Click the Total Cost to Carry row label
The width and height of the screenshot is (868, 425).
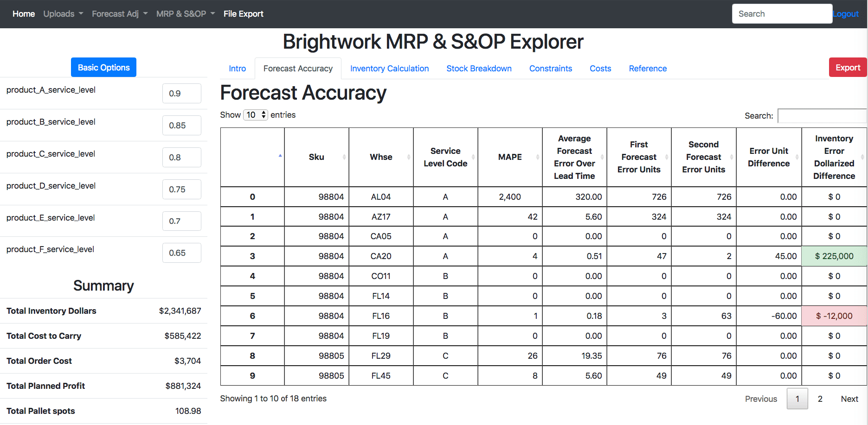tap(44, 336)
